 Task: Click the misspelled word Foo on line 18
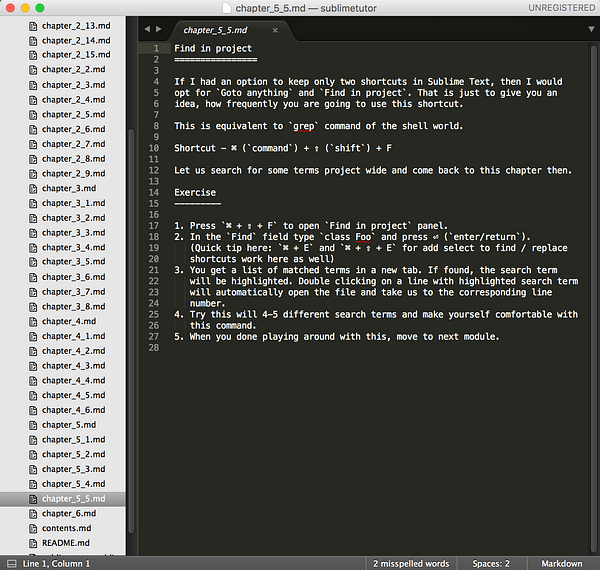[363, 237]
